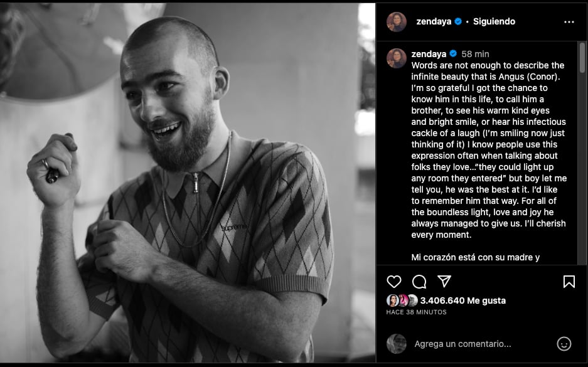588x367 pixels.
Task: Click the verified badge in header
Action: 458,21
